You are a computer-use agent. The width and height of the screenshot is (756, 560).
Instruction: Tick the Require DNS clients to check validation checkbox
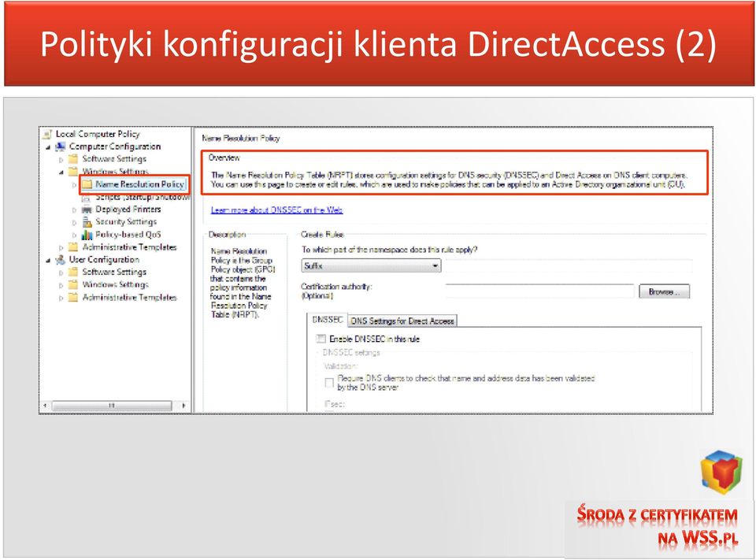(x=329, y=383)
